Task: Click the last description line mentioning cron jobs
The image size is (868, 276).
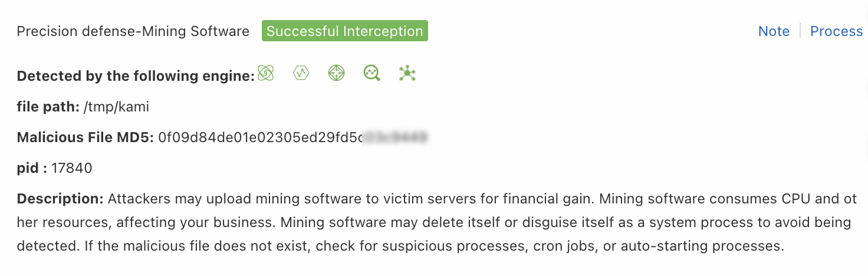Action: click(x=400, y=246)
